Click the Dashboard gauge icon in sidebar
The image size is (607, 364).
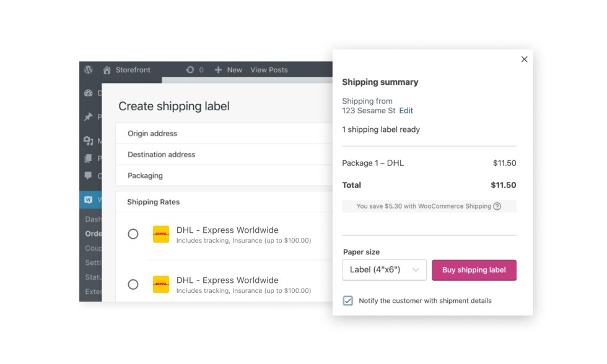89,93
